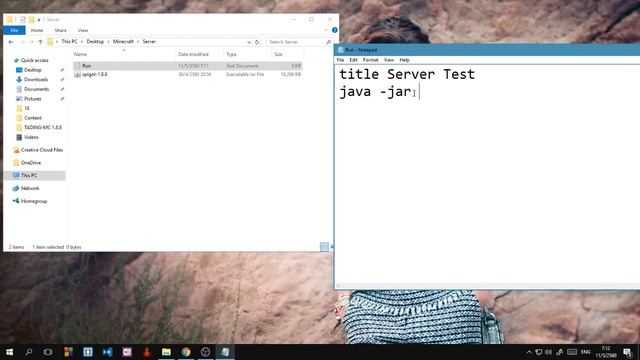
Task: Sort files by Date modified column
Action: point(193,54)
